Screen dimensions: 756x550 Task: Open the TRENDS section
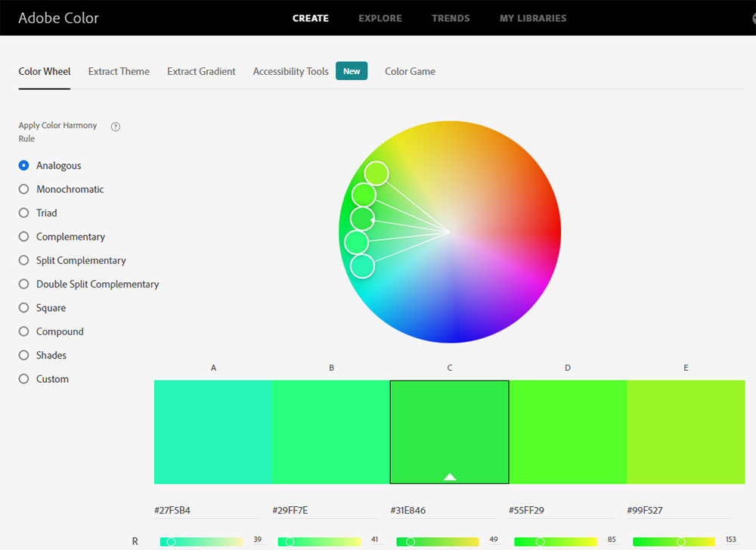pos(451,18)
